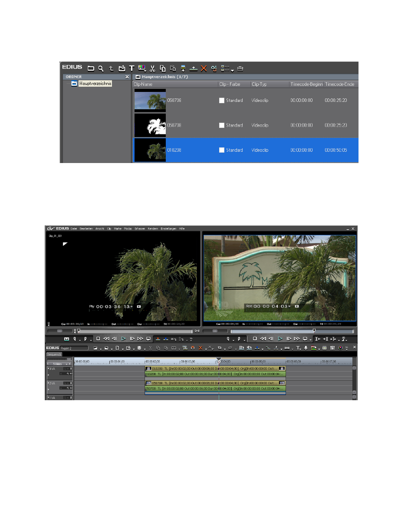This screenshot has height=532, width=414.
Task: Click Stop in the recorder monitor
Action: [255, 338]
